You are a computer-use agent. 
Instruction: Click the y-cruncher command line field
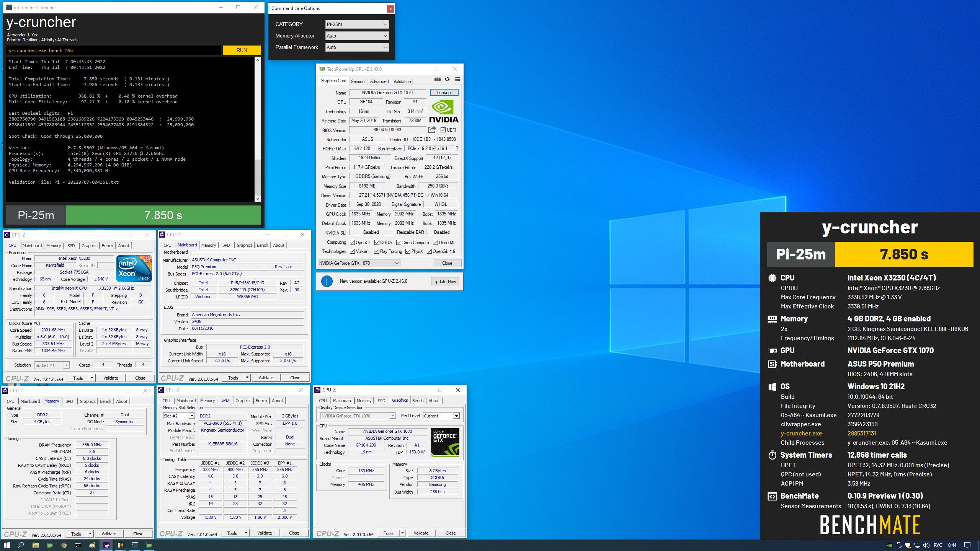click(x=114, y=50)
